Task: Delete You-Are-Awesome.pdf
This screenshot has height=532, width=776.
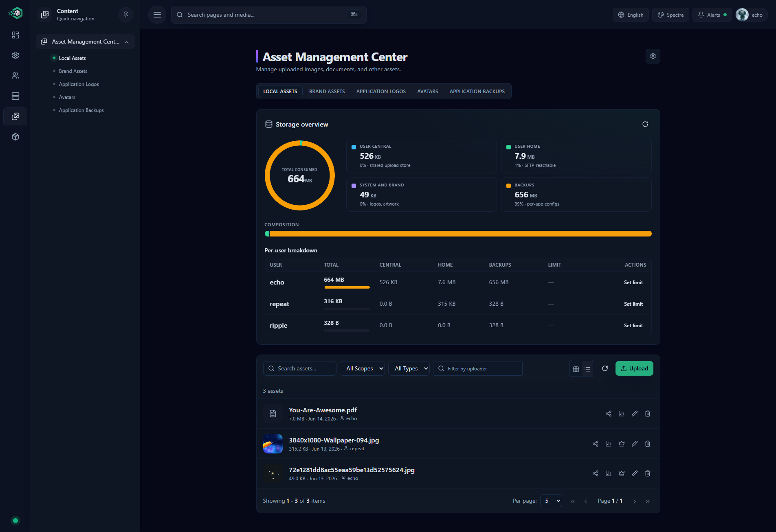Action: click(648, 414)
